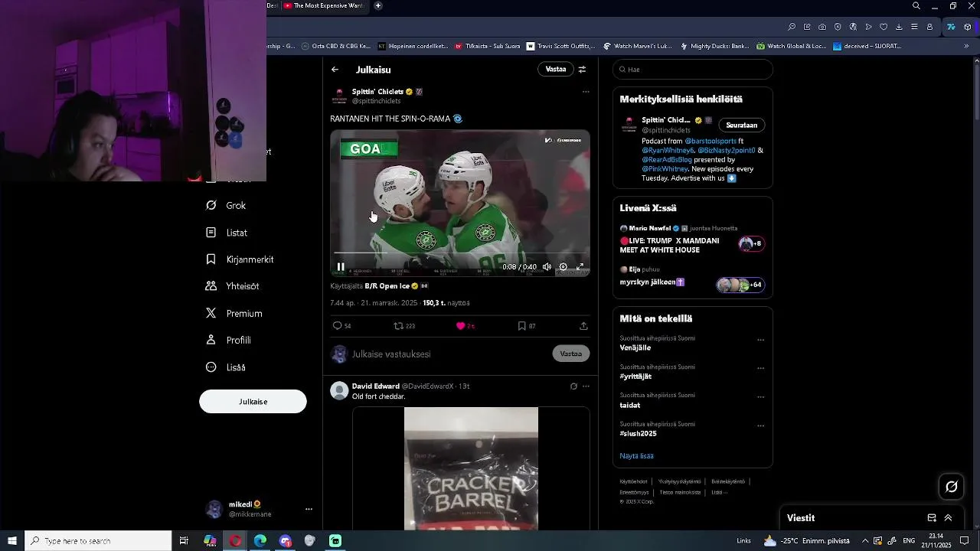Screen dimensions: 980x551
Task: Click Näytä lisää under trends
Action: pos(636,456)
